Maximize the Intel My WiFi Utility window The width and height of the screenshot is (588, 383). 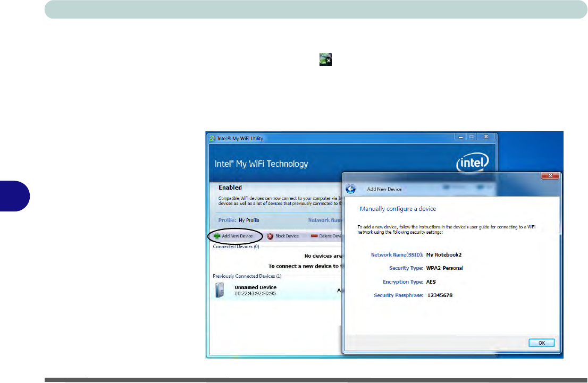point(471,138)
